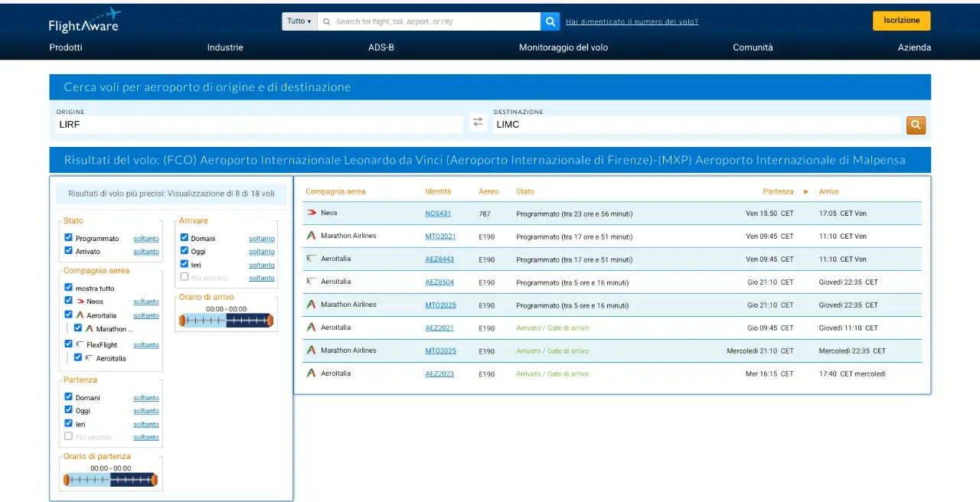Open the flight AEZ8443 link
Image resolution: width=980 pixels, height=502 pixels.
click(x=439, y=259)
